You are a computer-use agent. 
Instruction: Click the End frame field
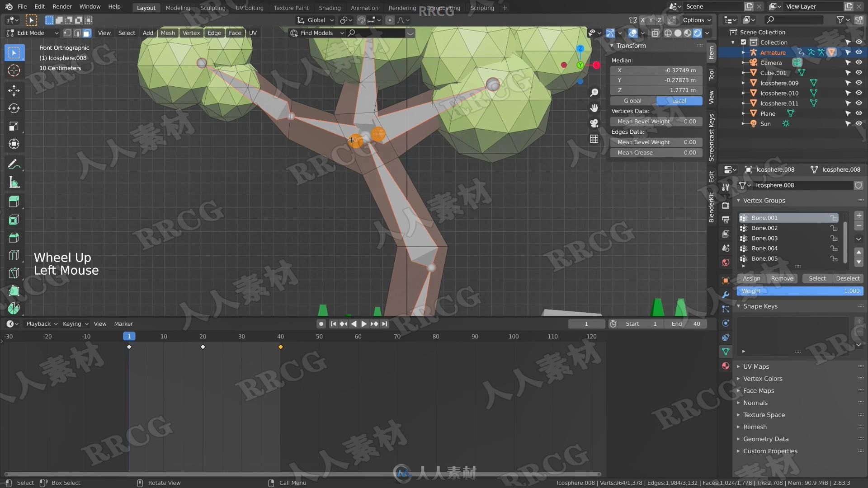(686, 324)
